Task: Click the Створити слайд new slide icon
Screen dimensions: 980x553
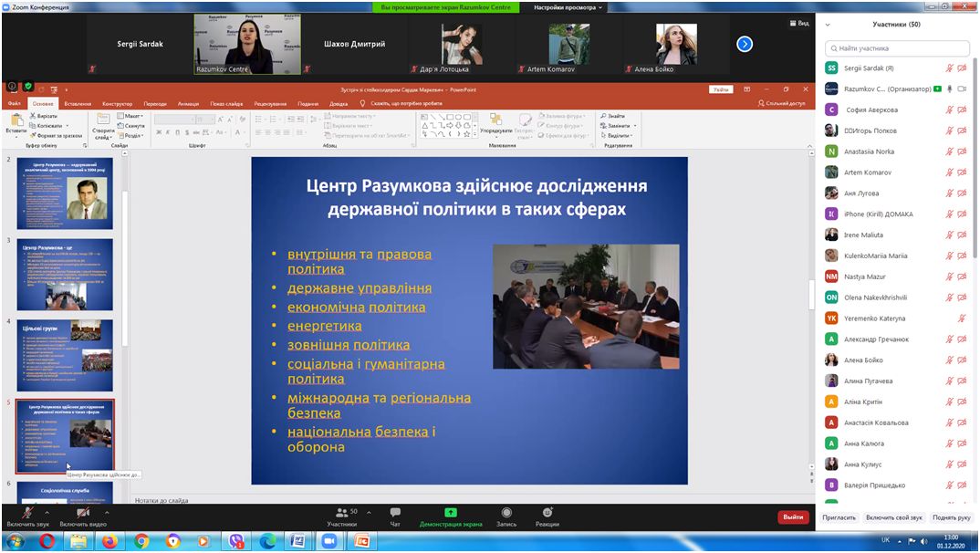Action: 103,120
